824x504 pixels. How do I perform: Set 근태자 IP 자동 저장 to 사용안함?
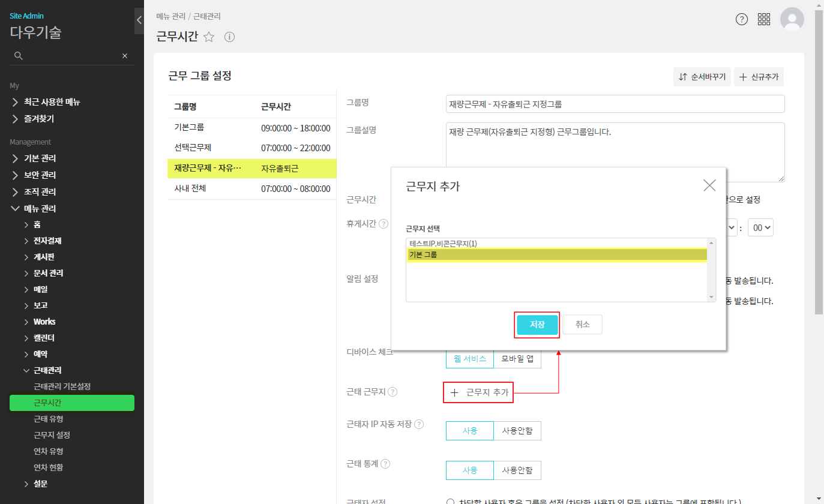click(x=517, y=431)
